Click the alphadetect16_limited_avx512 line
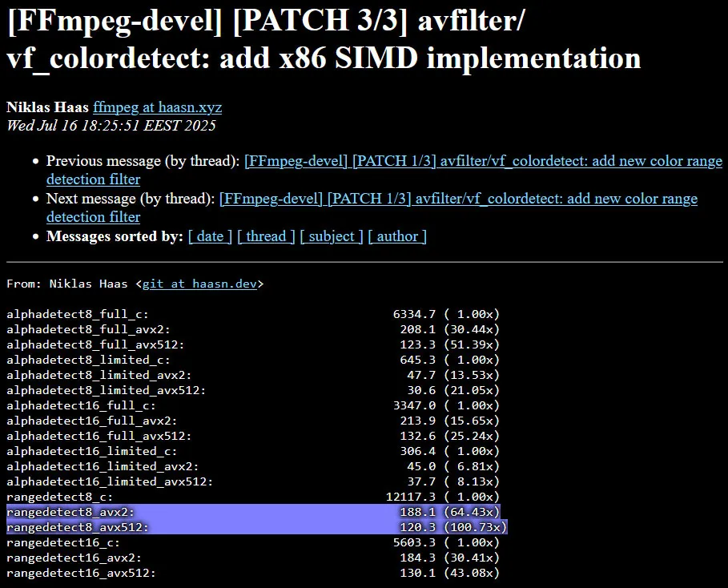This screenshot has width=728, height=588. (x=253, y=481)
